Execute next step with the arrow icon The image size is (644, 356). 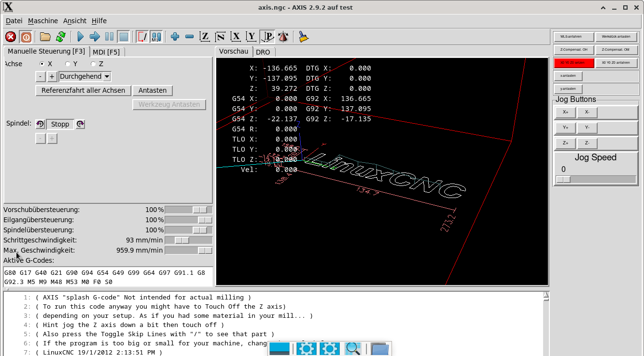[95, 37]
